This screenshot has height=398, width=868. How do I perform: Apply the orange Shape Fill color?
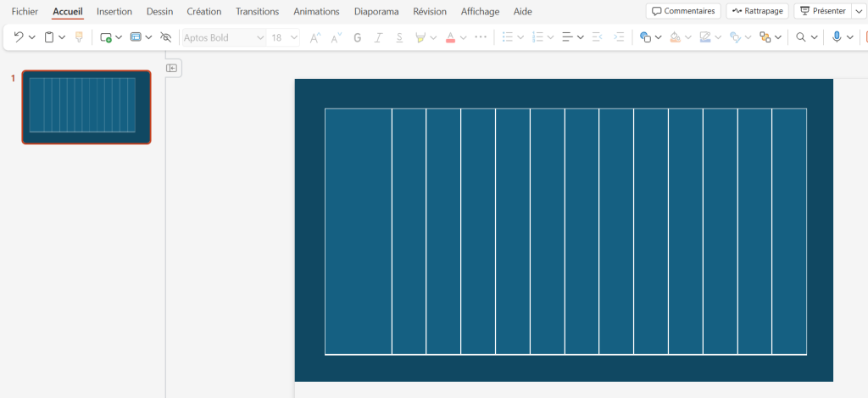click(675, 37)
